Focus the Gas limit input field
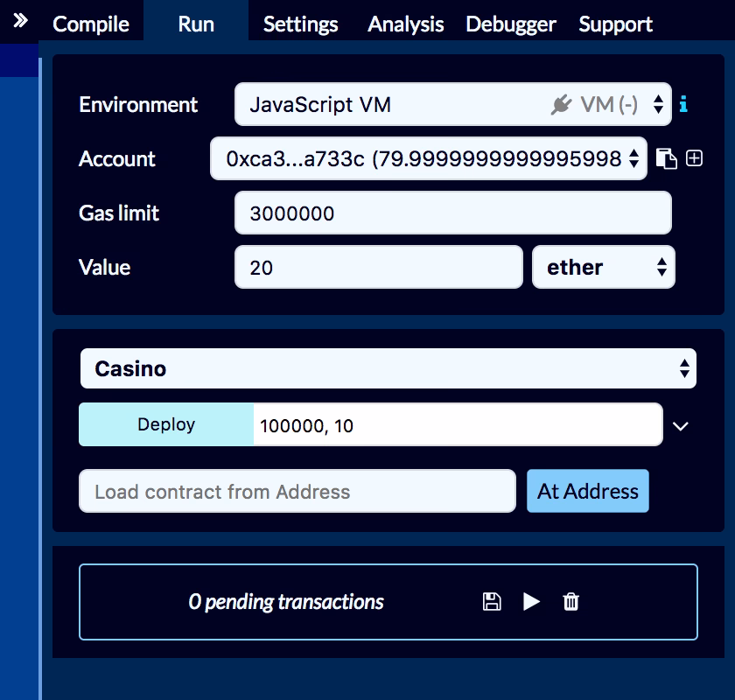735x700 pixels. coord(452,213)
